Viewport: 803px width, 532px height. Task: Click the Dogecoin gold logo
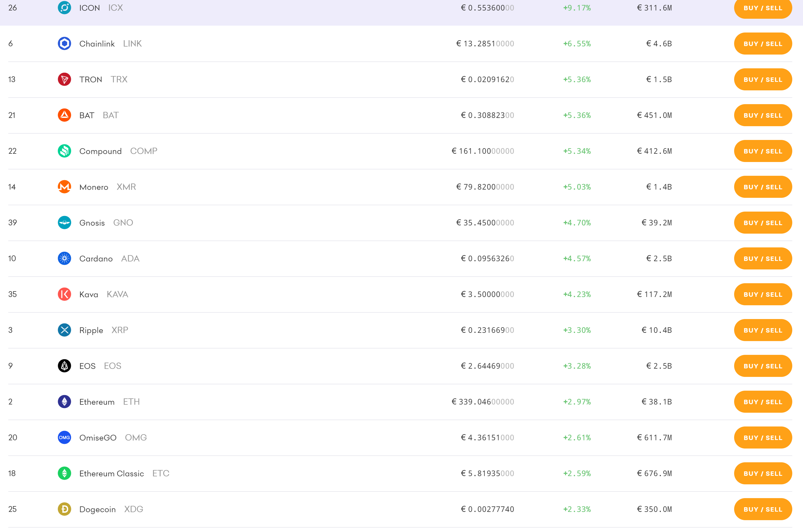coord(64,509)
